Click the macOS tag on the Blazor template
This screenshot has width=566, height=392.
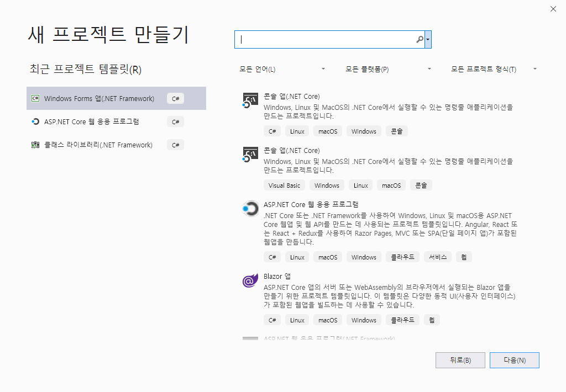tap(328, 320)
